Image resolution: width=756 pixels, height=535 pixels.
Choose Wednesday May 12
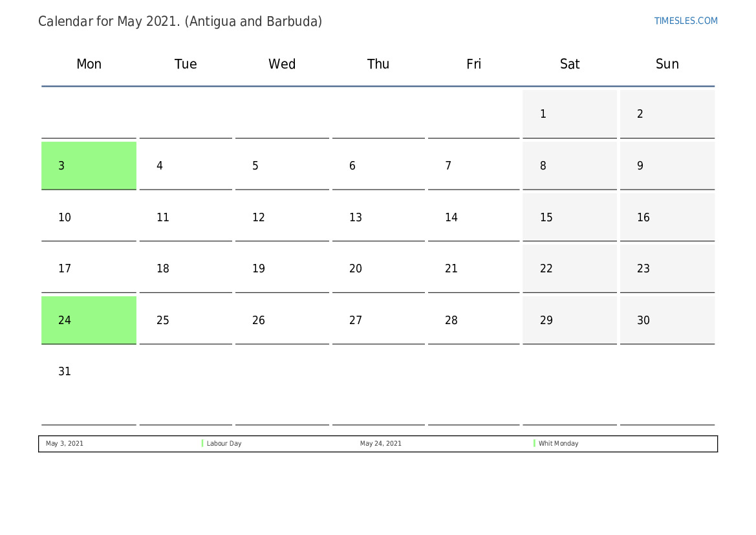(x=282, y=217)
